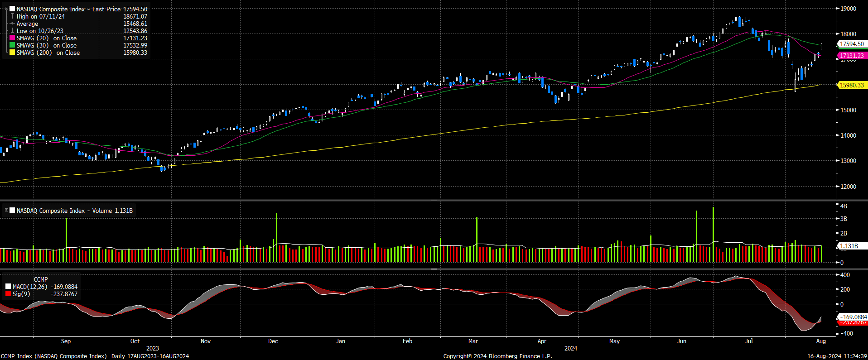Click the white swatch beside NASDAQ Last Price
868x360 pixels.
pyautogui.click(x=13, y=9)
